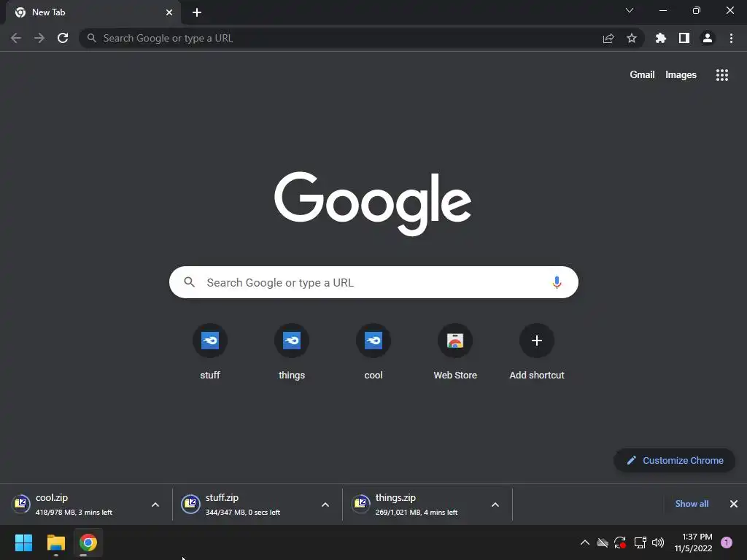The width and height of the screenshot is (747, 560).
Task: Share this page via address bar icon
Action: click(x=608, y=38)
